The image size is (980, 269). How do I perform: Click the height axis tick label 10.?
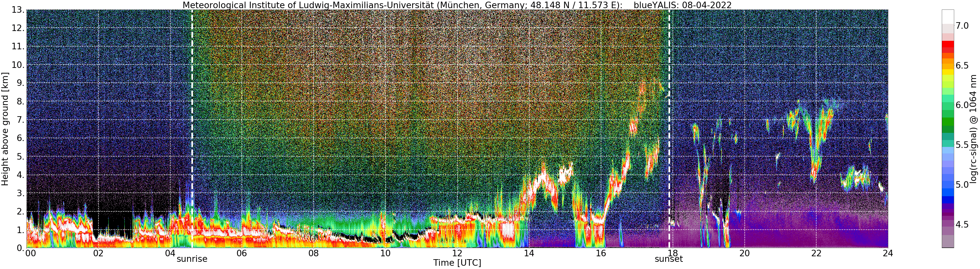point(18,65)
